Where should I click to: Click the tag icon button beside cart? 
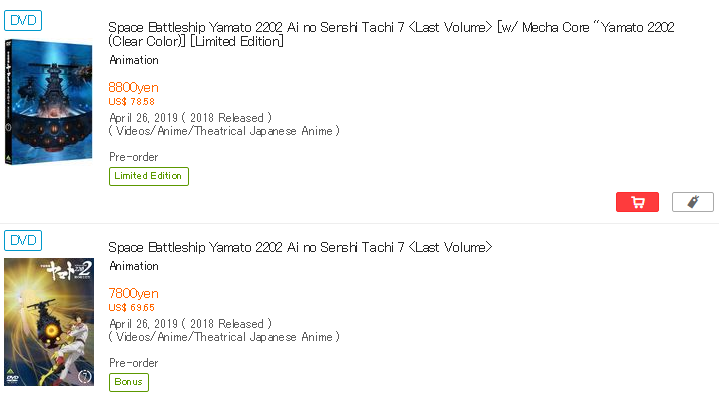tap(693, 202)
